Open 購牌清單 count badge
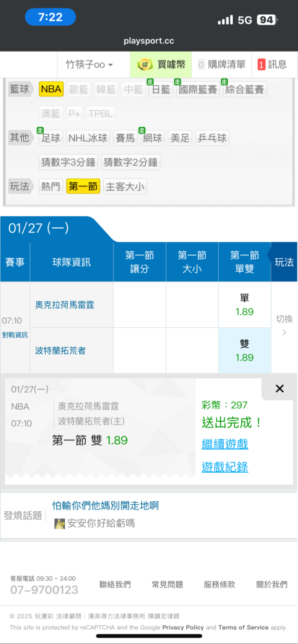 click(x=201, y=64)
